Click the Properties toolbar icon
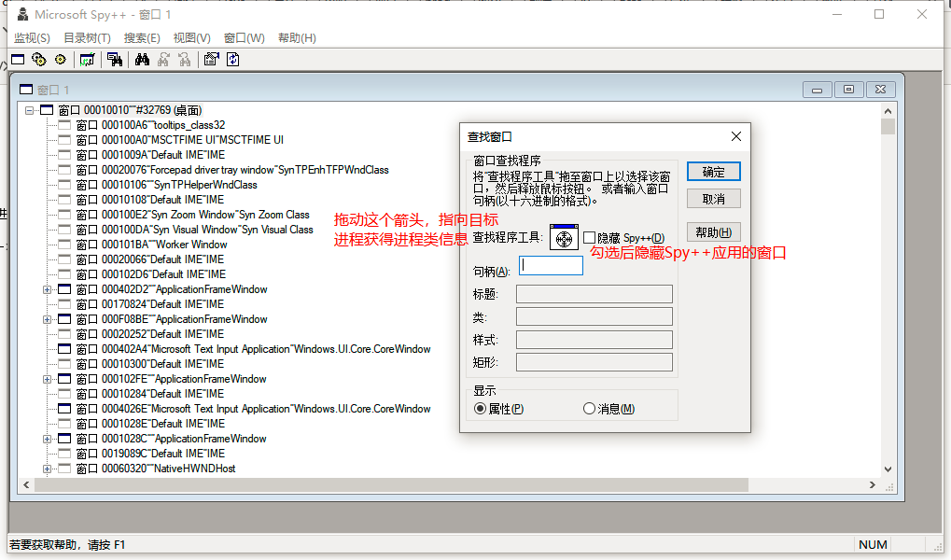Viewport: 951px width, 560px height. [211, 60]
